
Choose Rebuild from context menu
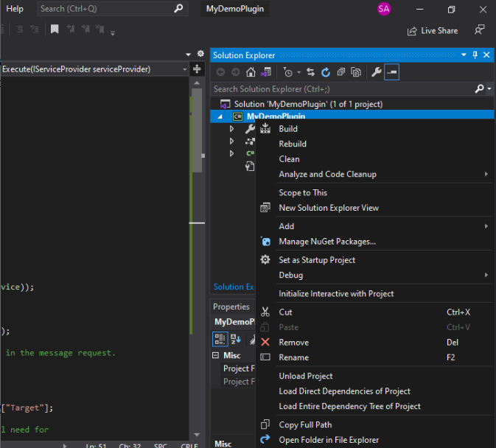tap(375, 144)
